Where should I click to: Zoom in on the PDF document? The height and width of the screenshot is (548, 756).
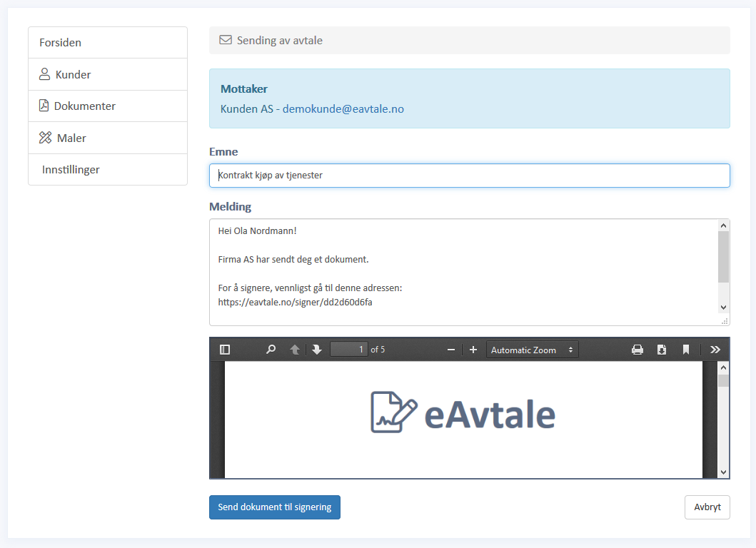(473, 349)
